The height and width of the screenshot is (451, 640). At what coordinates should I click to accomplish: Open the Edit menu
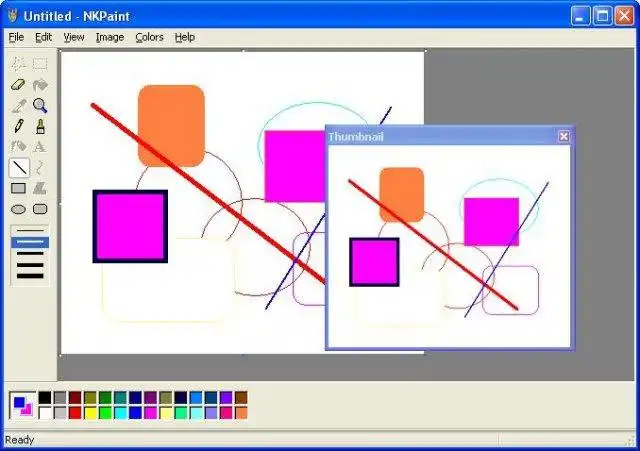tap(43, 37)
